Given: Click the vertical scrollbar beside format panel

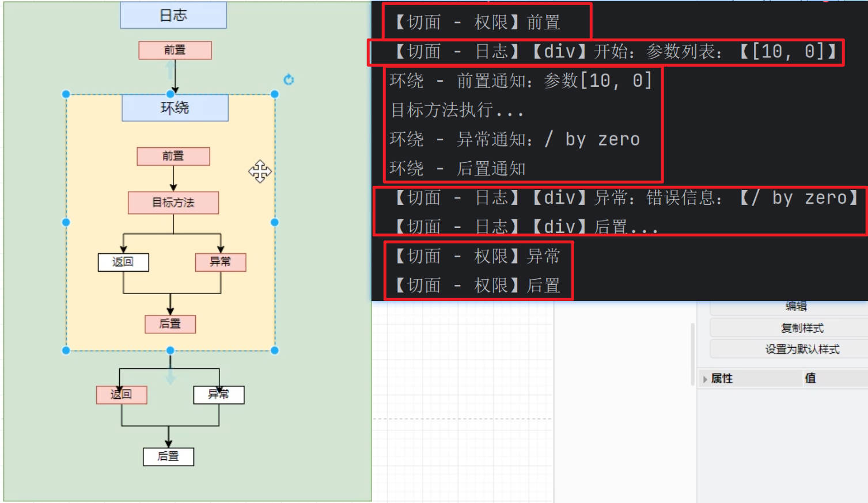Looking at the screenshot, I should coord(692,353).
